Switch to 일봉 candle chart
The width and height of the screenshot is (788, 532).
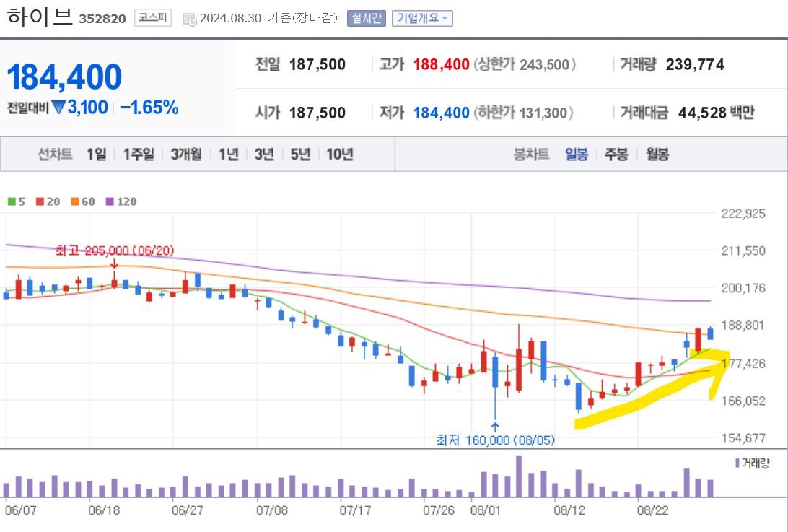point(577,154)
